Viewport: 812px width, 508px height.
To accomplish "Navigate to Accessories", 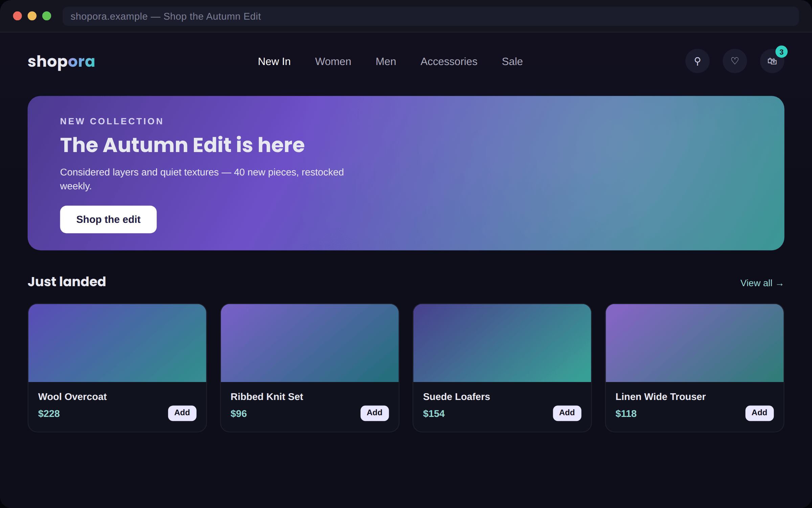I will pyautogui.click(x=449, y=61).
